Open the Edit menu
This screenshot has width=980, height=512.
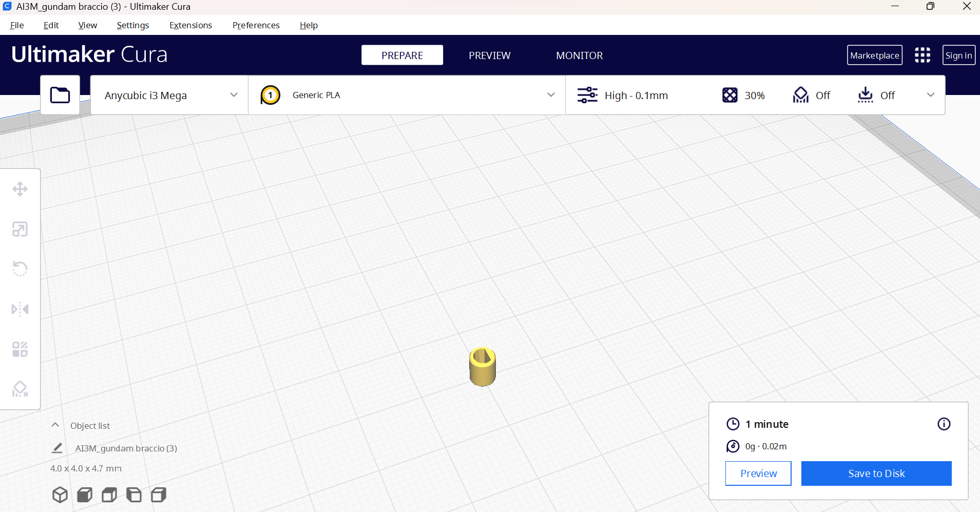click(x=51, y=25)
